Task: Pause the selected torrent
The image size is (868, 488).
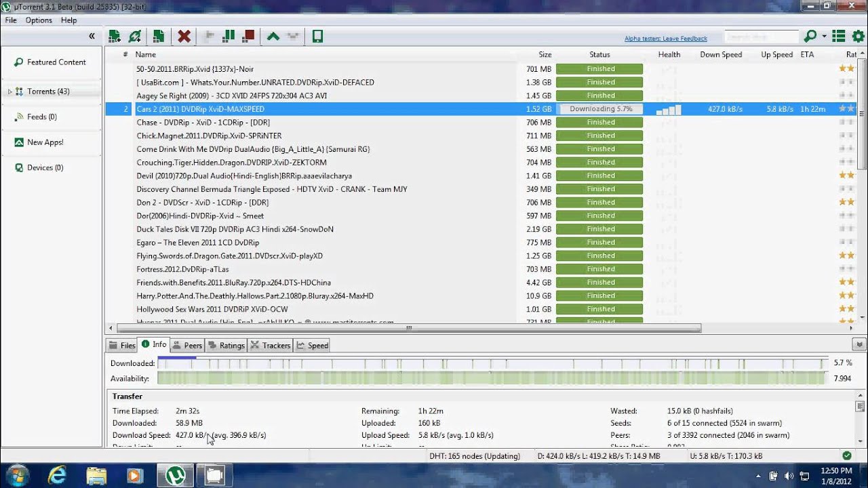Action: [229, 37]
